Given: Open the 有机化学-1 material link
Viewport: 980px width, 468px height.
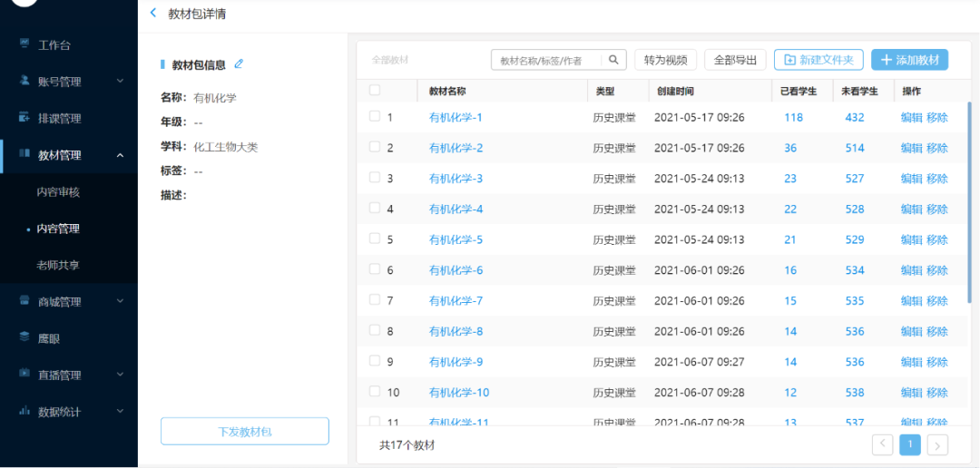Looking at the screenshot, I should point(456,118).
